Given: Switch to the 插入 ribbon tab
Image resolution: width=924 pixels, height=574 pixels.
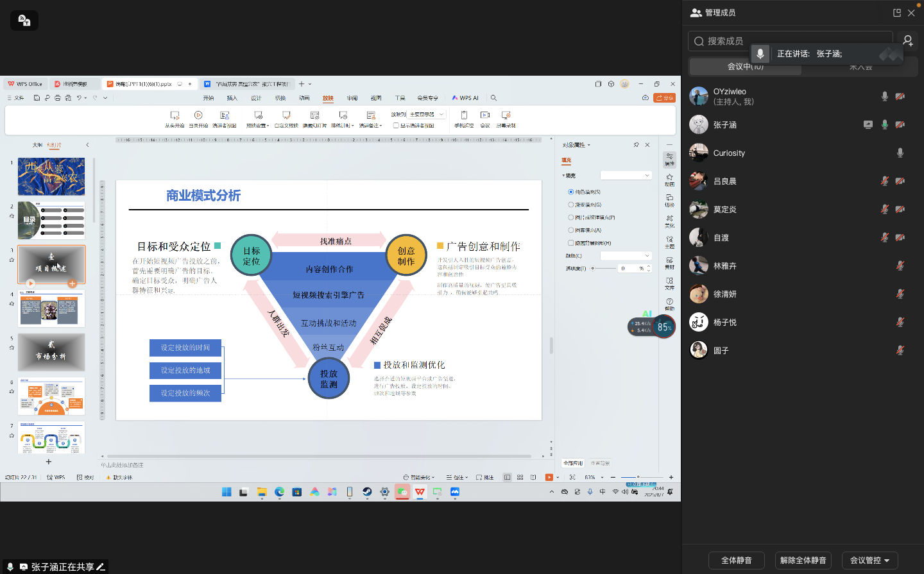Looking at the screenshot, I should click(232, 98).
